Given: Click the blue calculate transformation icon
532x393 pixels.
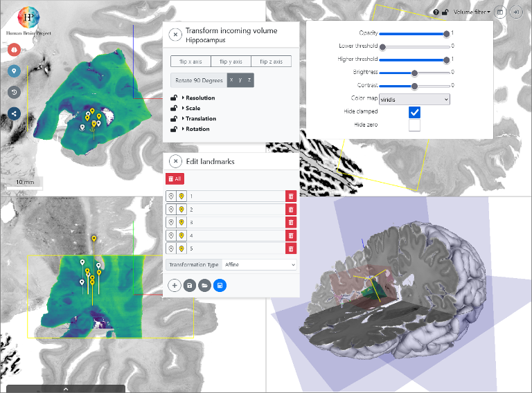Looking at the screenshot, I should point(220,285).
